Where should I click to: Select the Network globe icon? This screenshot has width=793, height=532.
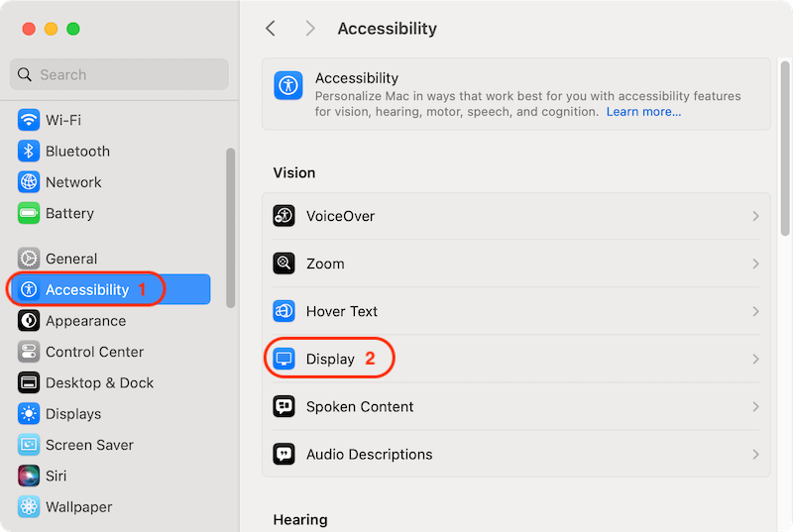29,182
